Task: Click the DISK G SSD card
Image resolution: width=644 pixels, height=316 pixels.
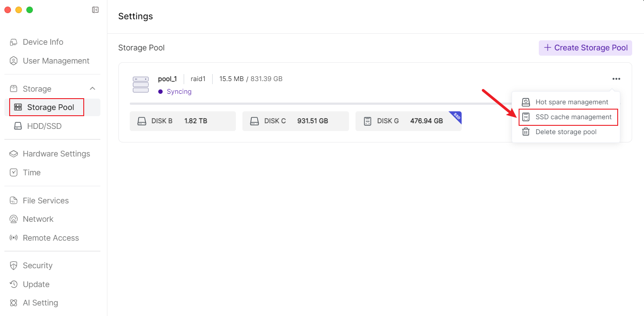Action: click(408, 121)
